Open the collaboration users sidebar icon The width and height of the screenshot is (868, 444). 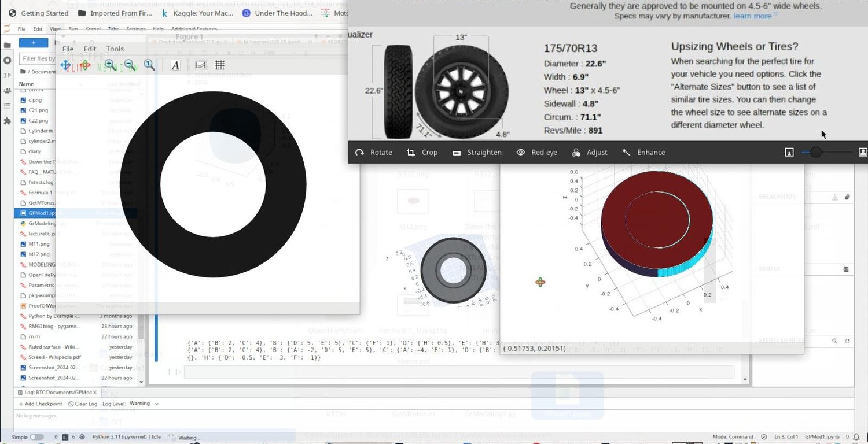click(7, 91)
